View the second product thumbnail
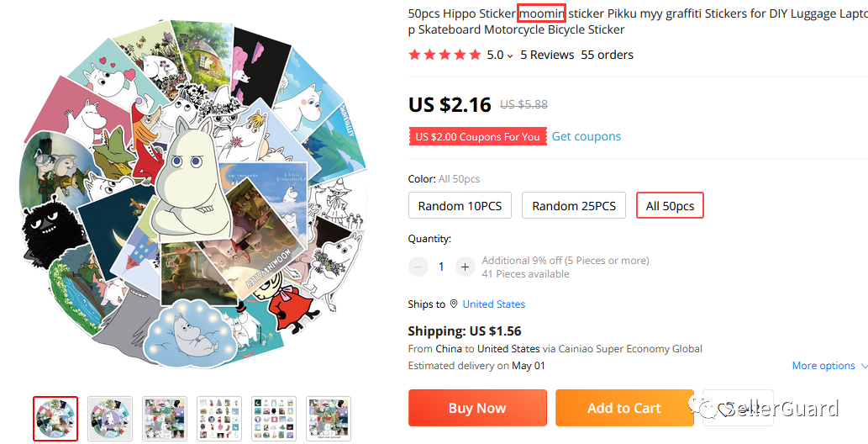 pos(110,419)
